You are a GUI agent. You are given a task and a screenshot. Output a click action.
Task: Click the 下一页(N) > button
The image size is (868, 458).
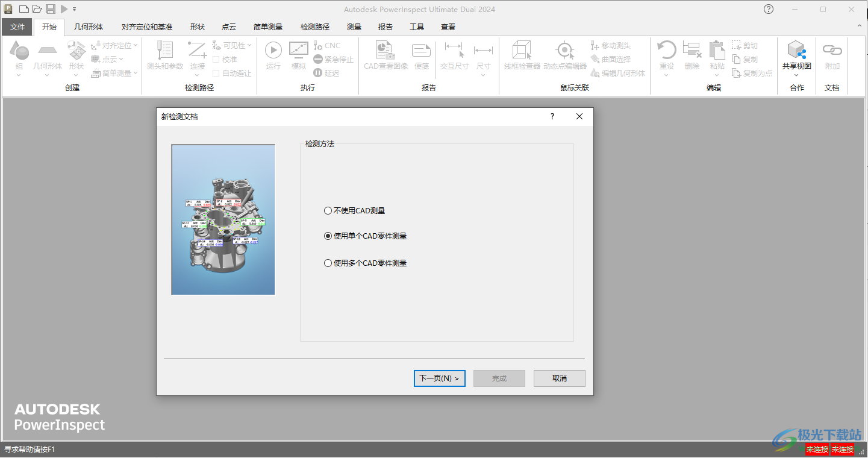(x=440, y=378)
